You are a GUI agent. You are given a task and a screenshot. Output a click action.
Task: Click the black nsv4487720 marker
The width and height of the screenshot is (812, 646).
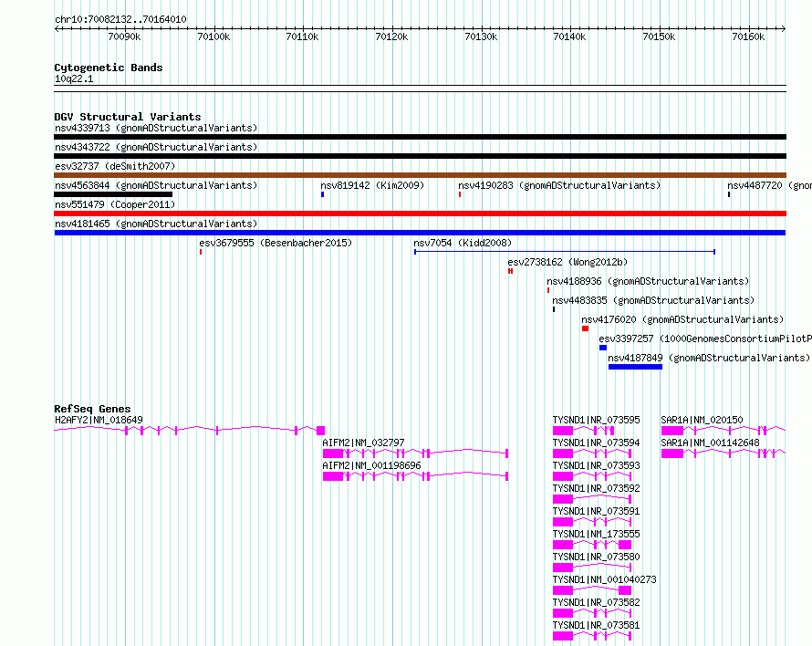click(729, 194)
